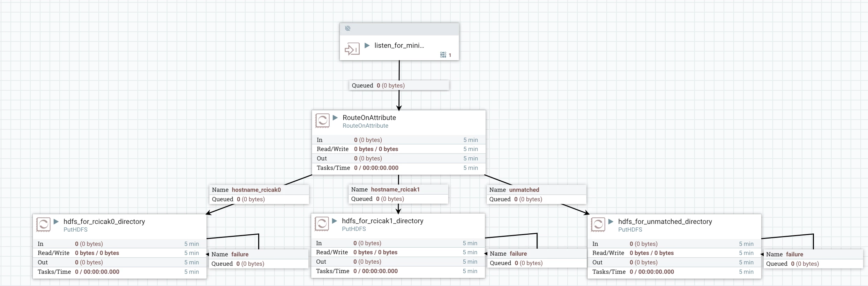Click the run status arrow of hdfs_for_rcicak1_directory
The width and height of the screenshot is (868, 286).
click(x=335, y=221)
